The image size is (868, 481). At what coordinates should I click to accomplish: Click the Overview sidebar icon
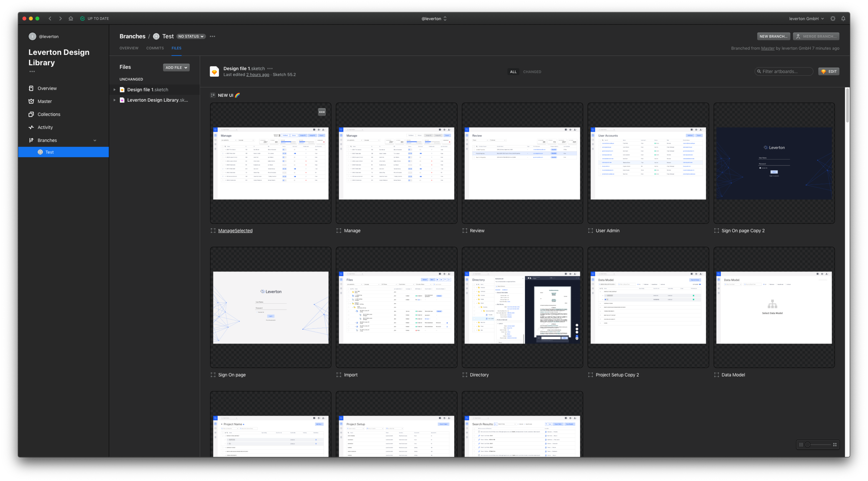click(31, 88)
